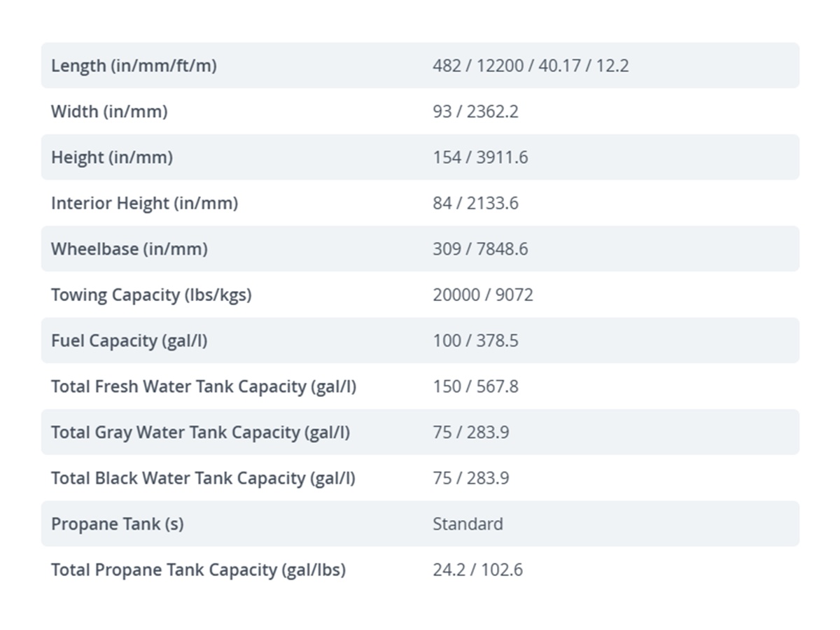Click the Propane Tank (s) Standard value
The image size is (840, 630).
pyautogui.click(x=468, y=524)
